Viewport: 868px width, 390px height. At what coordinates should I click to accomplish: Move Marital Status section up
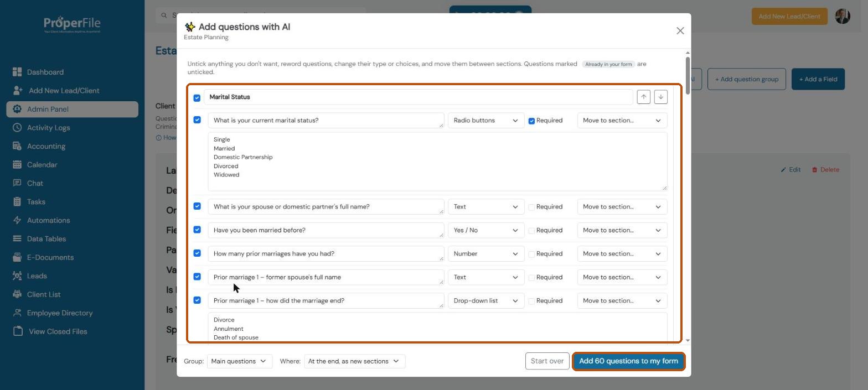pyautogui.click(x=643, y=97)
